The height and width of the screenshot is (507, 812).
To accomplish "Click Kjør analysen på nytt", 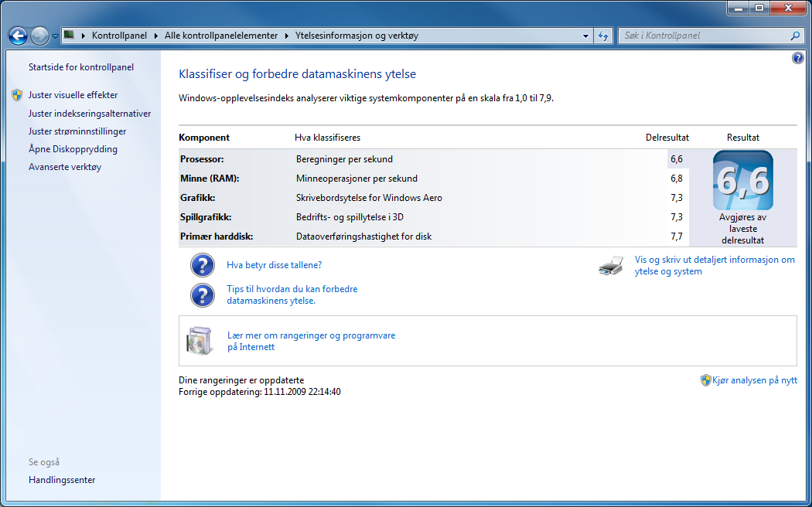I will point(755,380).
